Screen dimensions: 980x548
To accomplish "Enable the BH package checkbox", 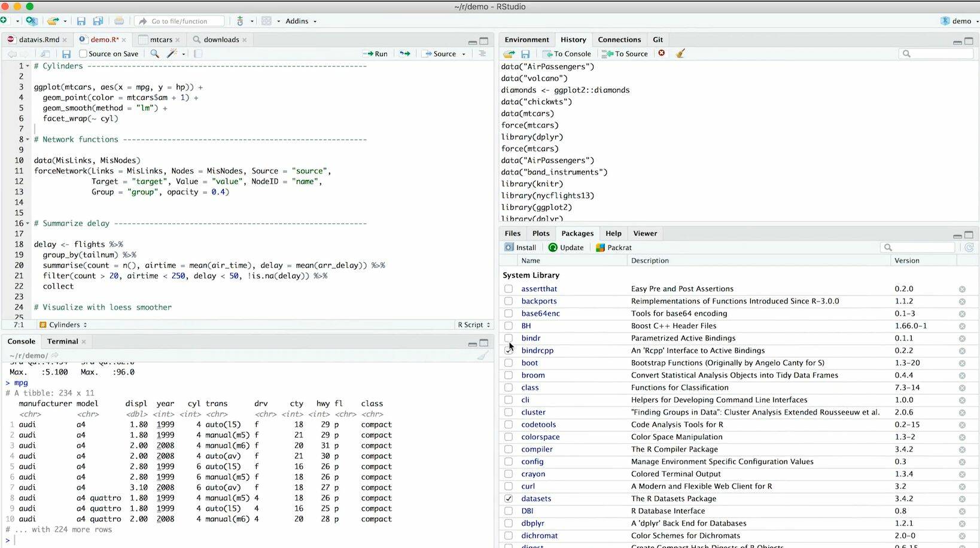I will (509, 325).
